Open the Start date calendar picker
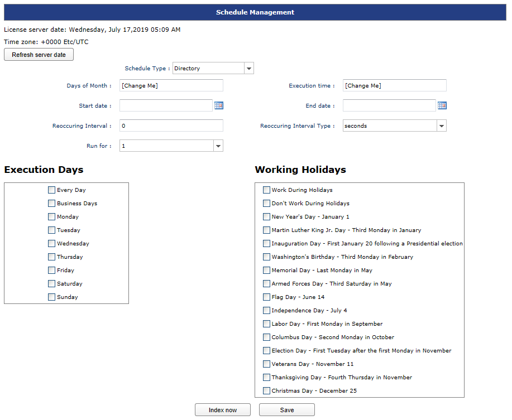Image resolution: width=512 pixels, height=420 pixels. [x=219, y=105]
